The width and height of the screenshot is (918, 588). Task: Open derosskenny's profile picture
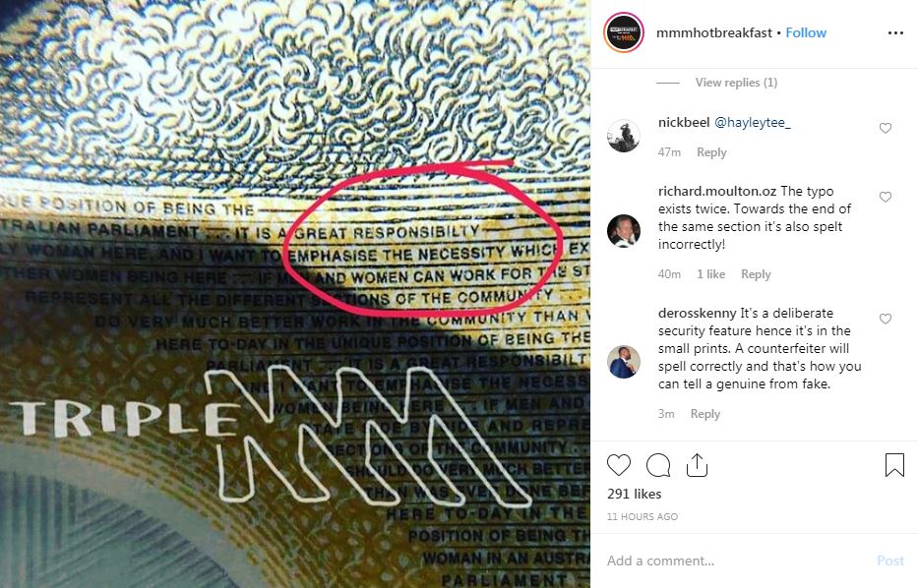pos(624,362)
